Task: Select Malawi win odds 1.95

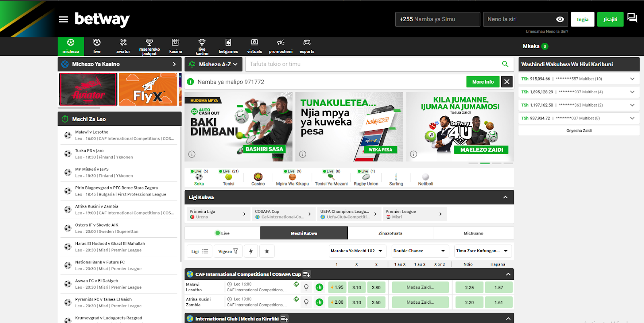Action: [337, 287]
